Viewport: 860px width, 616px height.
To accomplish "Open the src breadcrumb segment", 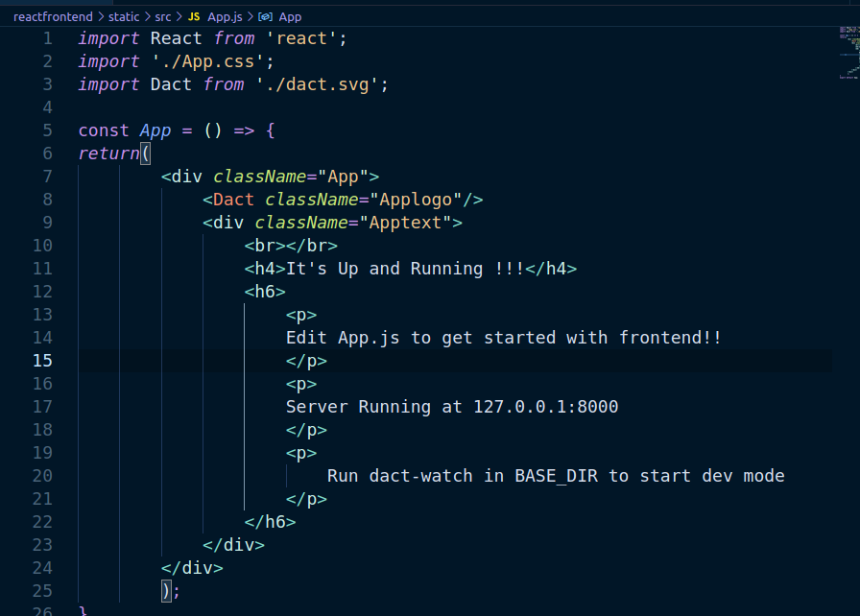I will [x=163, y=17].
